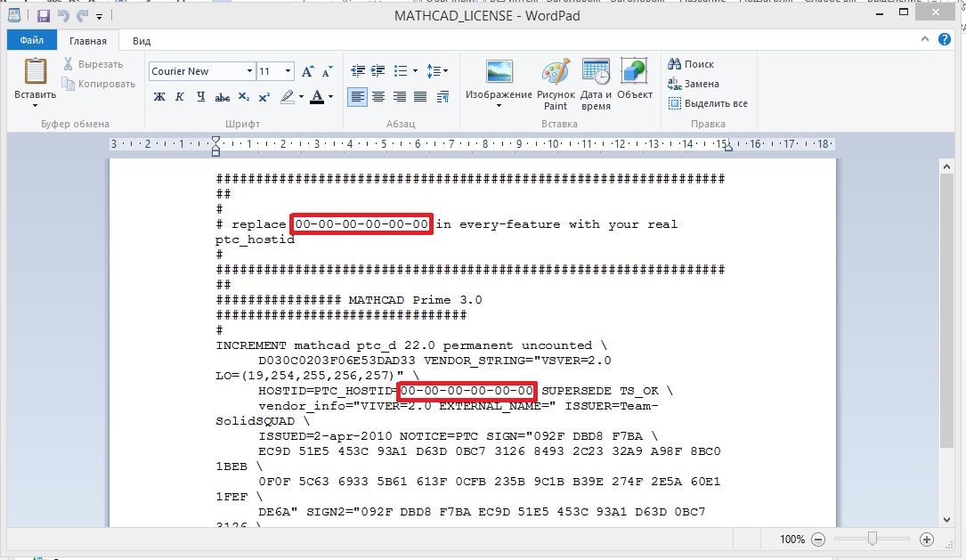Switch to the Главная ribbon tab
The height and width of the screenshot is (560, 966).
tap(88, 41)
